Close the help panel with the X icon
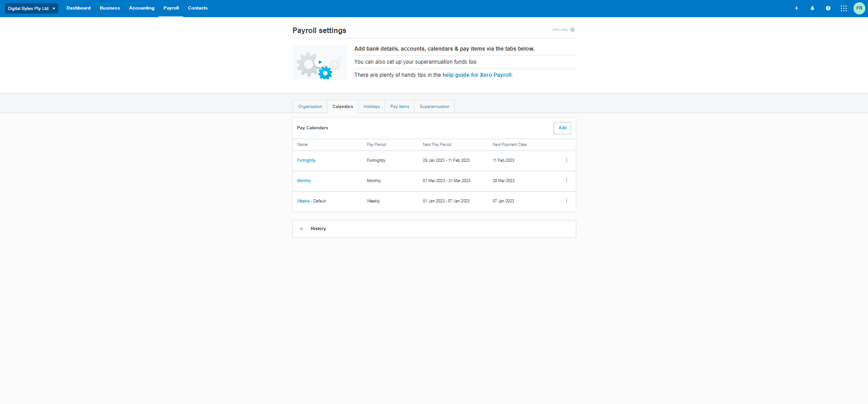This screenshot has height=404, width=868. click(573, 30)
